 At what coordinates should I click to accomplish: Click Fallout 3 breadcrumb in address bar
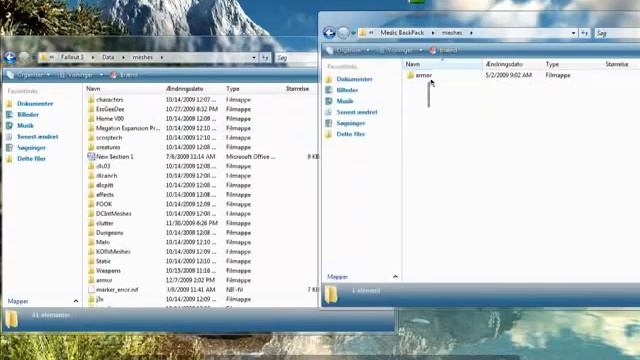[72, 57]
